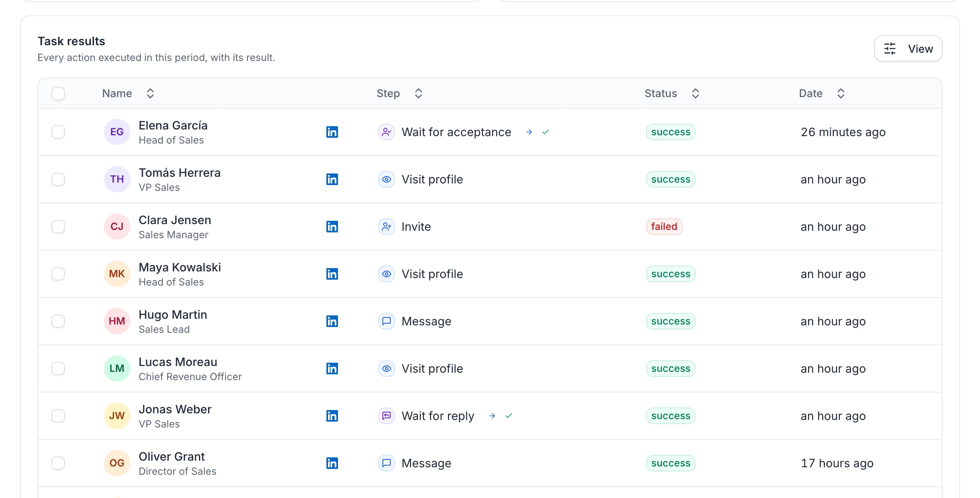Toggle select-all checkbox in table header
The image size is (980, 498).
tap(58, 93)
